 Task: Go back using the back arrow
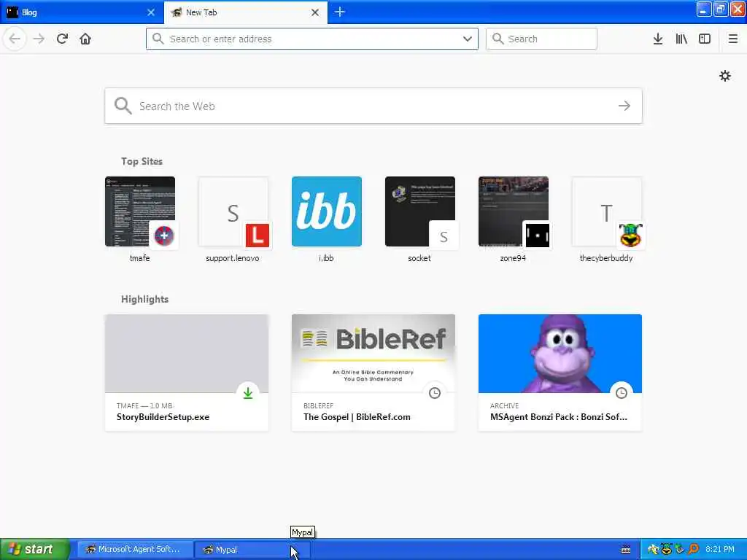click(x=15, y=39)
